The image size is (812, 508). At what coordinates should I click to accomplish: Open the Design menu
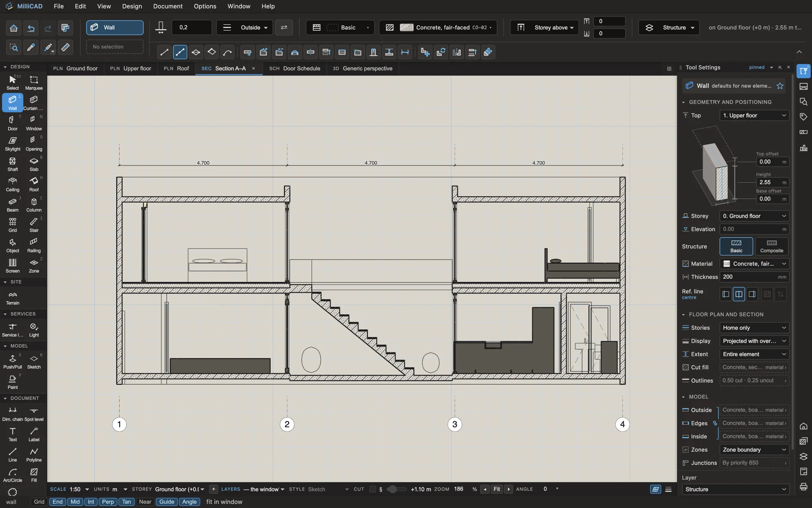point(132,7)
